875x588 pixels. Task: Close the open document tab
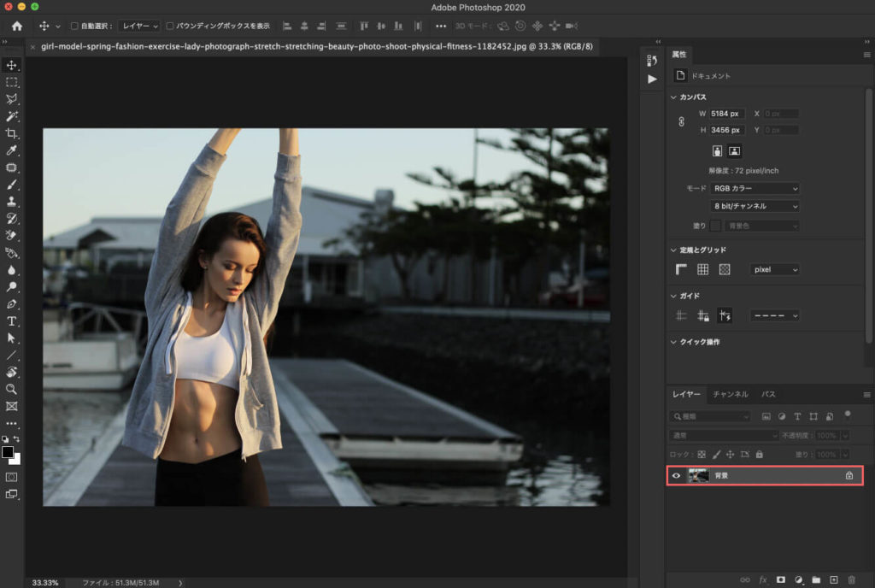[x=32, y=47]
